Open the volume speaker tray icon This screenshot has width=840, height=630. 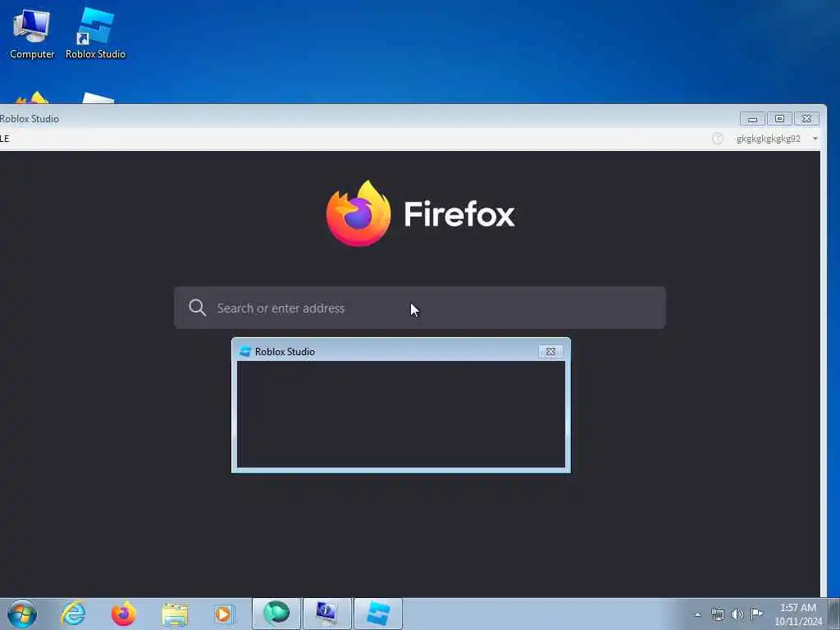click(x=737, y=614)
